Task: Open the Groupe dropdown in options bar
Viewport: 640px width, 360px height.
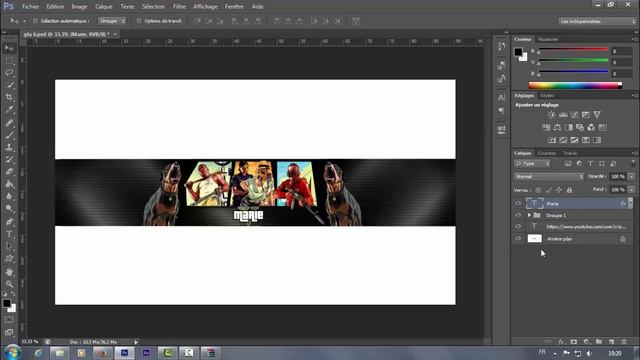Action: 112,21
